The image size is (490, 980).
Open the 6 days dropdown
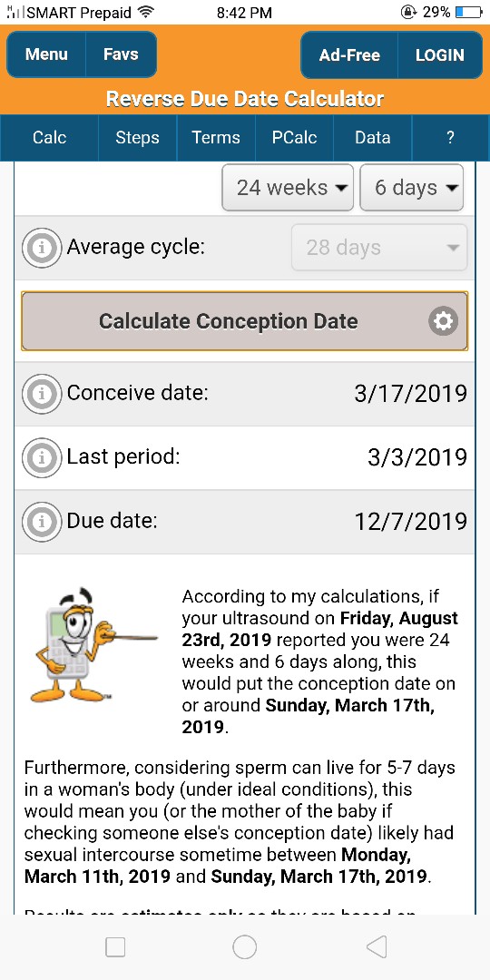click(412, 188)
